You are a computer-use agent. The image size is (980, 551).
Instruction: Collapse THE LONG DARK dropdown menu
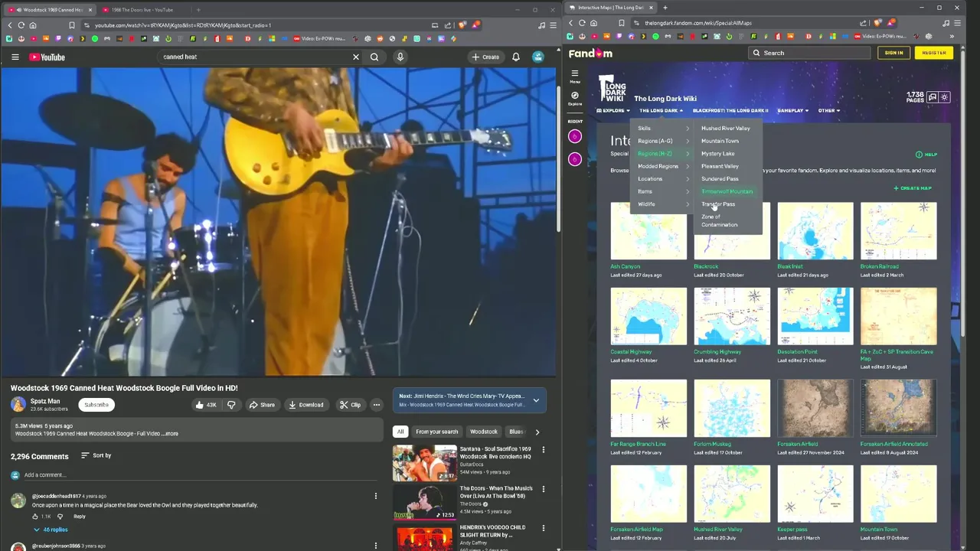(x=661, y=110)
